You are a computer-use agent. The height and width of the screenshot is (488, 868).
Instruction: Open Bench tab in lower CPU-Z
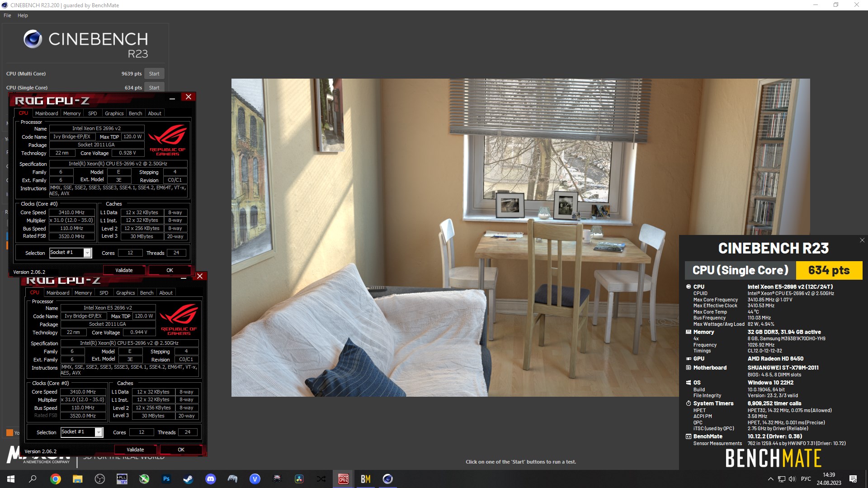[146, 293]
